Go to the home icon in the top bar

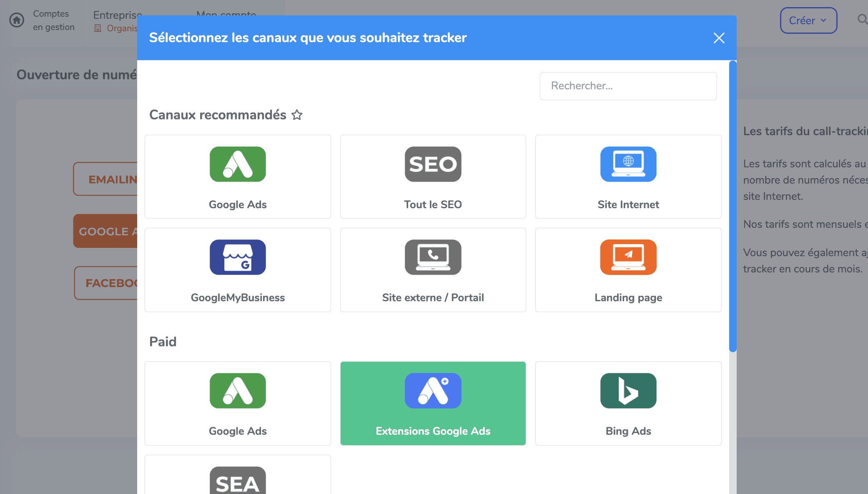point(17,20)
